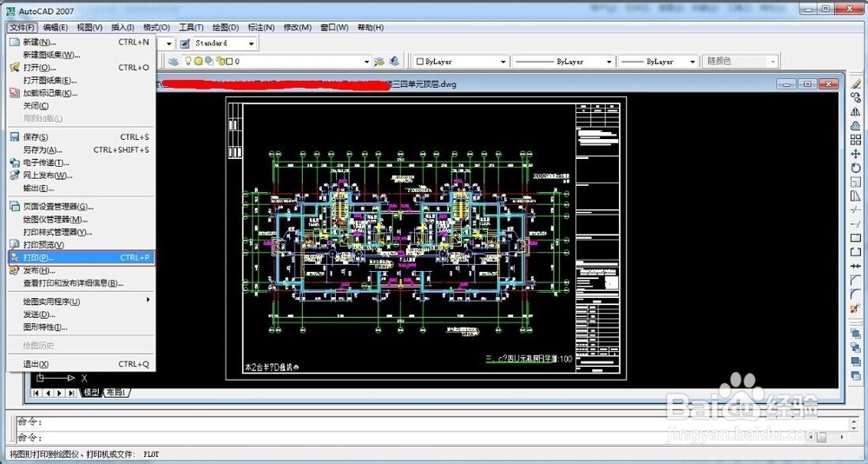This screenshot has height=464, width=868.
Task: Expand the 绘图实用程序 submenu arrow
Action: [x=148, y=300]
